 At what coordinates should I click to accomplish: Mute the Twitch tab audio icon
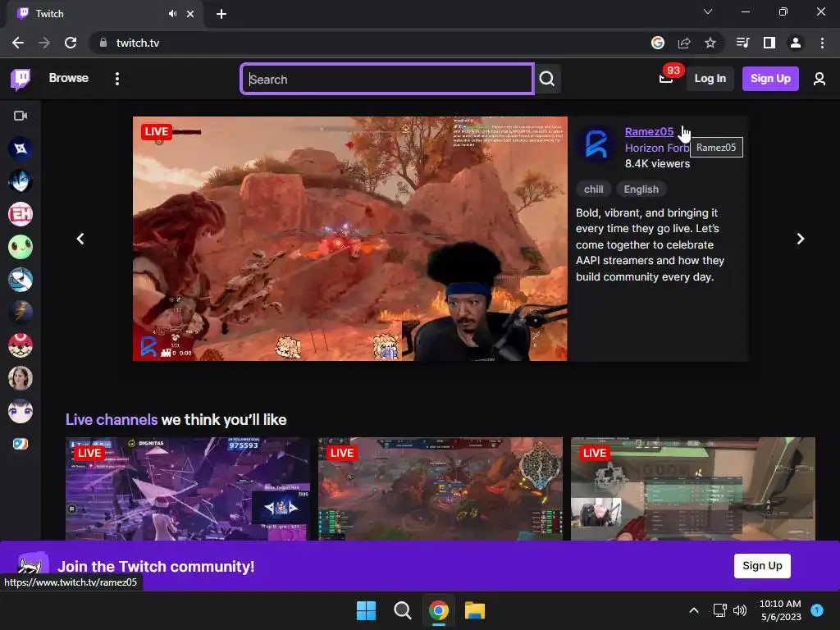tap(172, 14)
